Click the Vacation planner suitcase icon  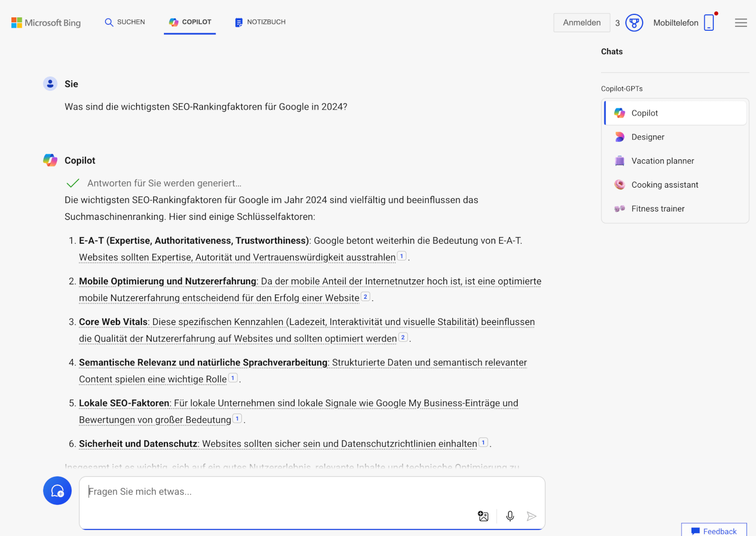tap(619, 161)
